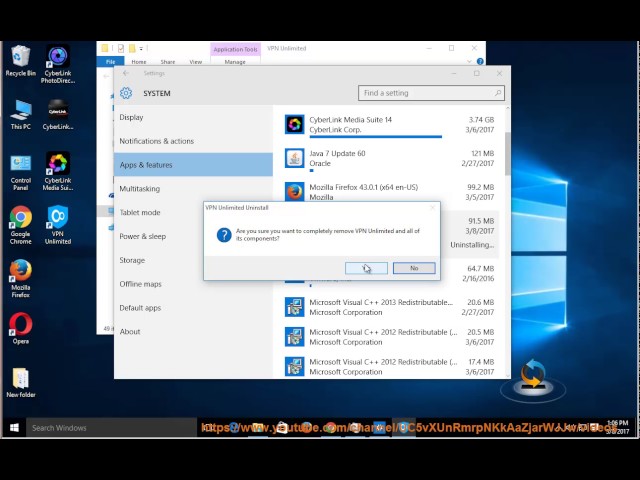
Task: Open Recycle Bin desktop icon
Action: pyautogui.click(x=20, y=58)
